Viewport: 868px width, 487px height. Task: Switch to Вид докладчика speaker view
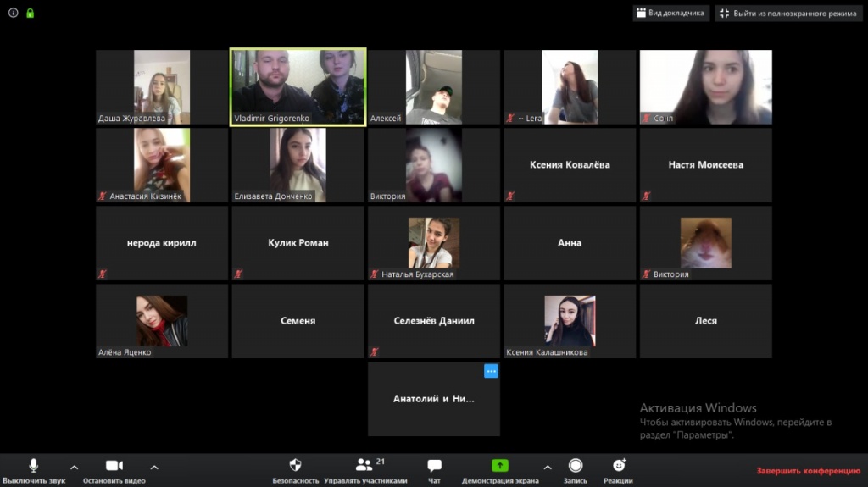click(x=671, y=14)
